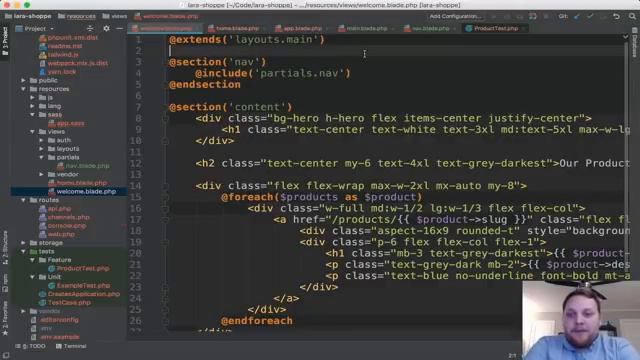Click @endforeach on line 26

point(257,321)
